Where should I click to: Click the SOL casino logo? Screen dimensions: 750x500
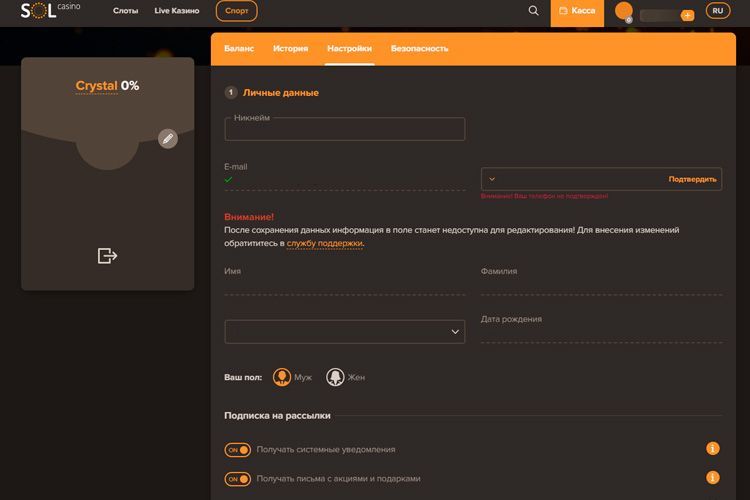tap(50, 10)
